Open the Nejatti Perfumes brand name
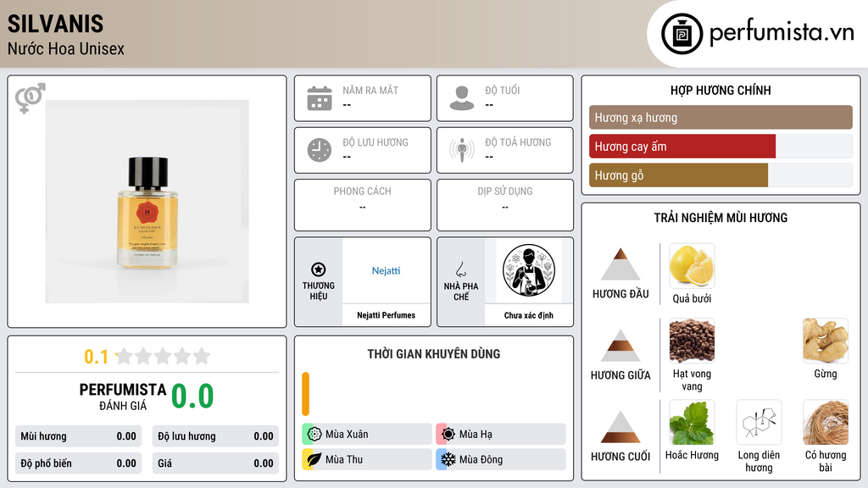Screen dimensions: 868x488 pyautogui.click(x=386, y=315)
